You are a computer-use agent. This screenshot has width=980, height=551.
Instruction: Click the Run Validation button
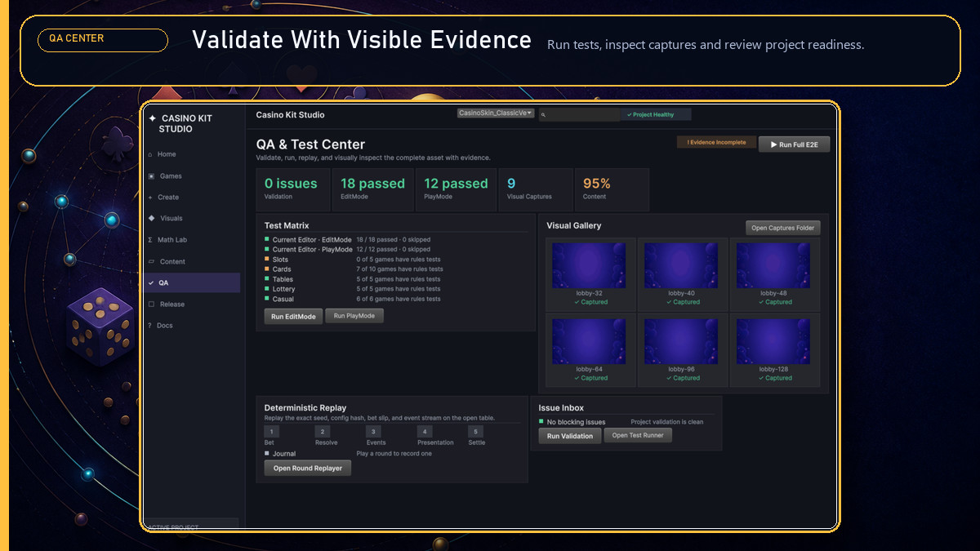pos(570,436)
